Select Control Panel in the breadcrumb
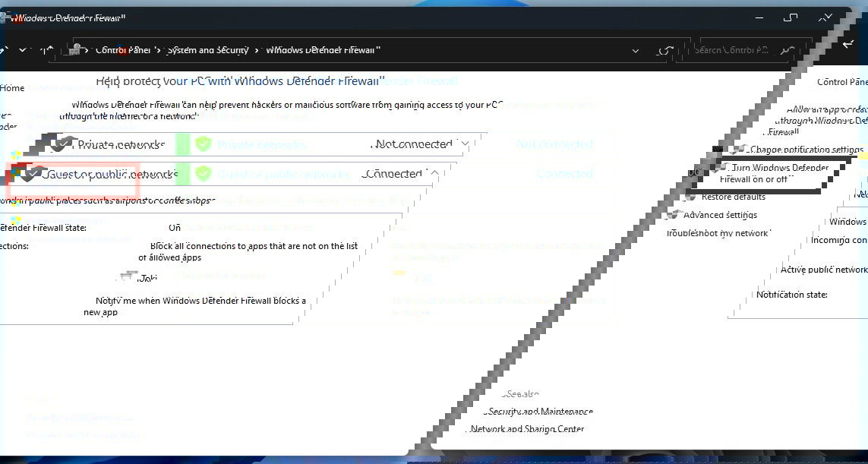868x464 pixels. [x=123, y=50]
